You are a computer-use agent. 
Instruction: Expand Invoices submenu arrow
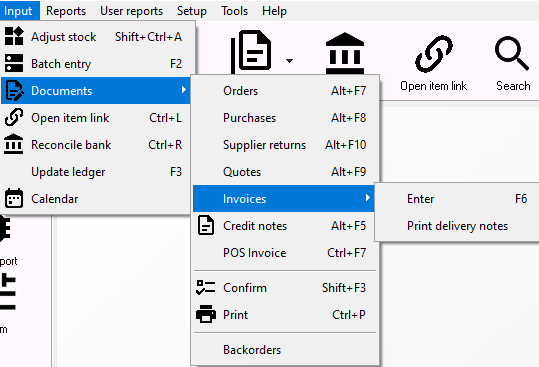click(368, 198)
